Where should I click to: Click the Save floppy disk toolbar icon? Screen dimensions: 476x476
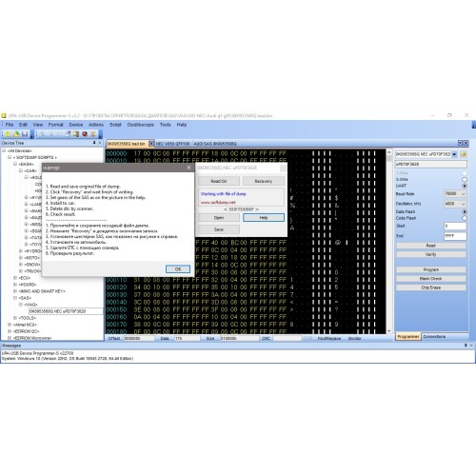(25, 134)
